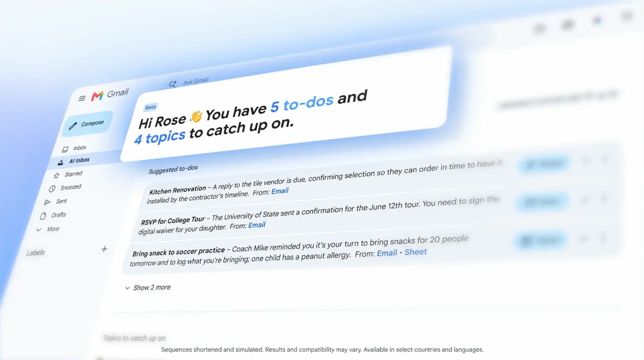Screen dimensions: 644x360
Task: Click the Topics to catch up on heading
Action: pyautogui.click(x=134, y=338)
